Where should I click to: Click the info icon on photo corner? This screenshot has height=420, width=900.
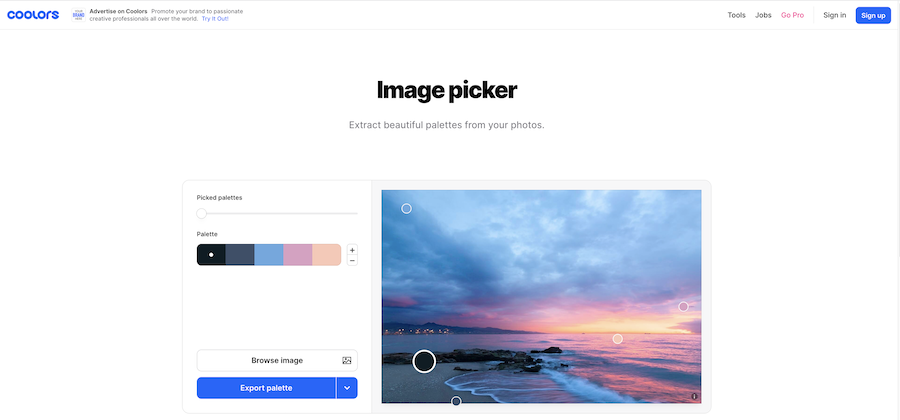click(695, 396)
